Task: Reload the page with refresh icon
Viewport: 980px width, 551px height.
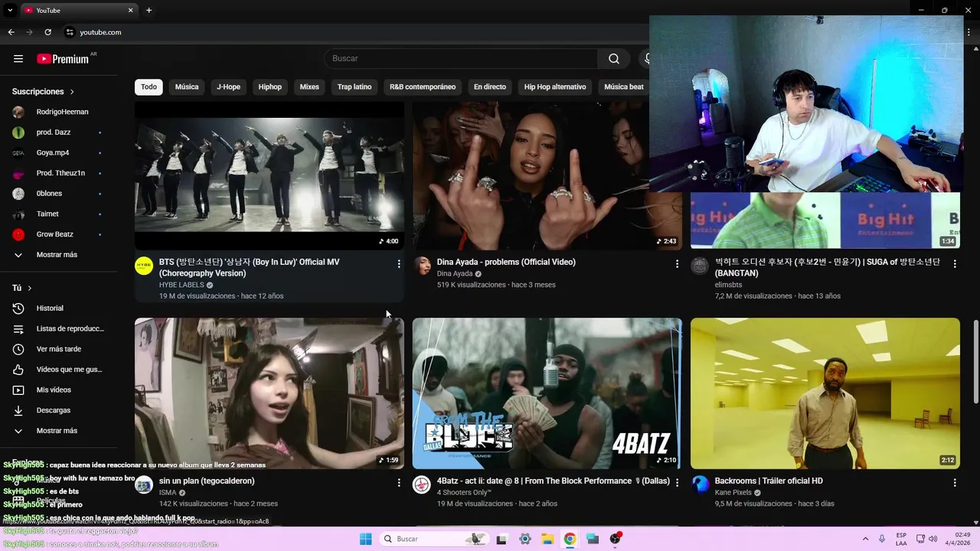Action: tap(47, 32)
